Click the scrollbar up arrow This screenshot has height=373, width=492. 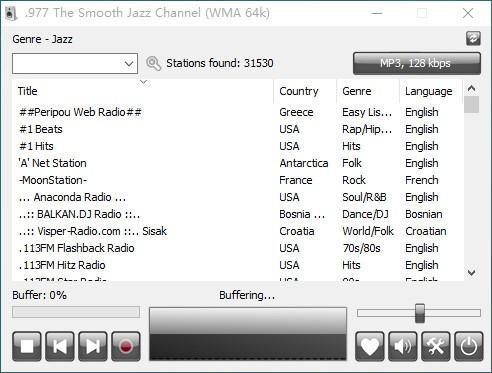click(x=471, y=88)
